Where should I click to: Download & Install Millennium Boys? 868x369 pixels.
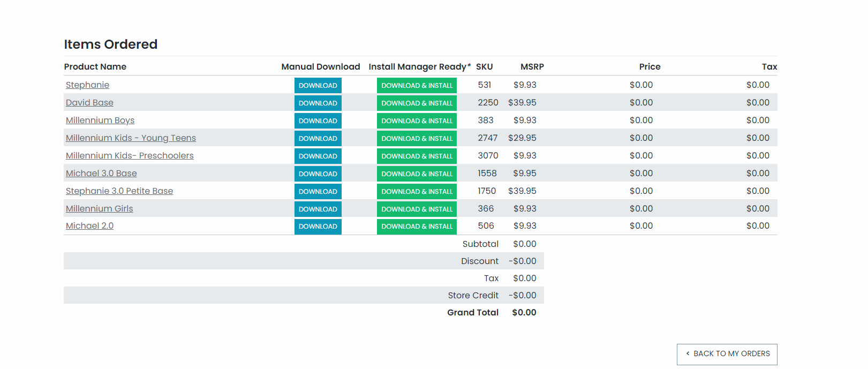[417, 121]
